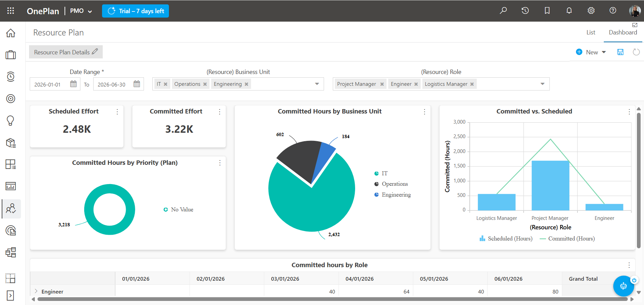Screen dimensions: 644x305
Task: Open the recent history clock icon
Action: point(525,10)
